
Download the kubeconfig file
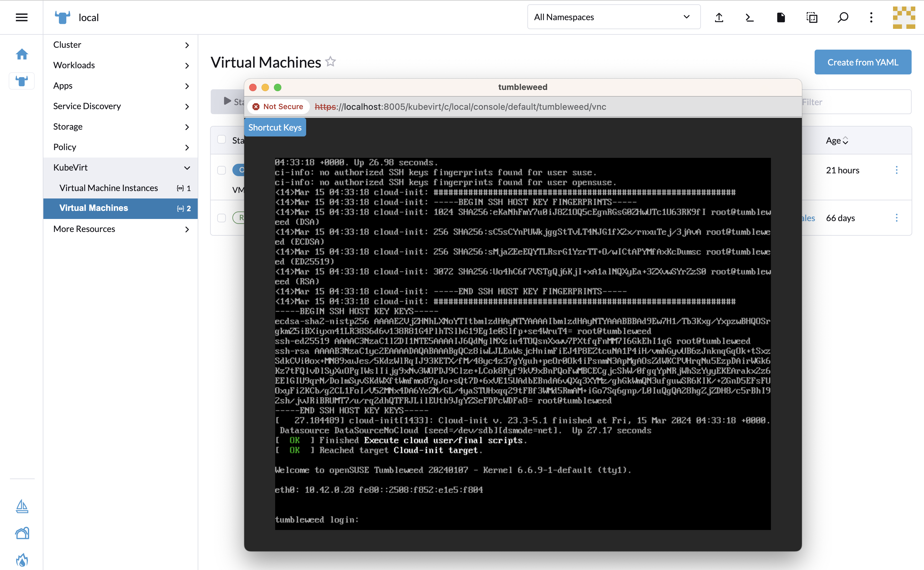781,17
